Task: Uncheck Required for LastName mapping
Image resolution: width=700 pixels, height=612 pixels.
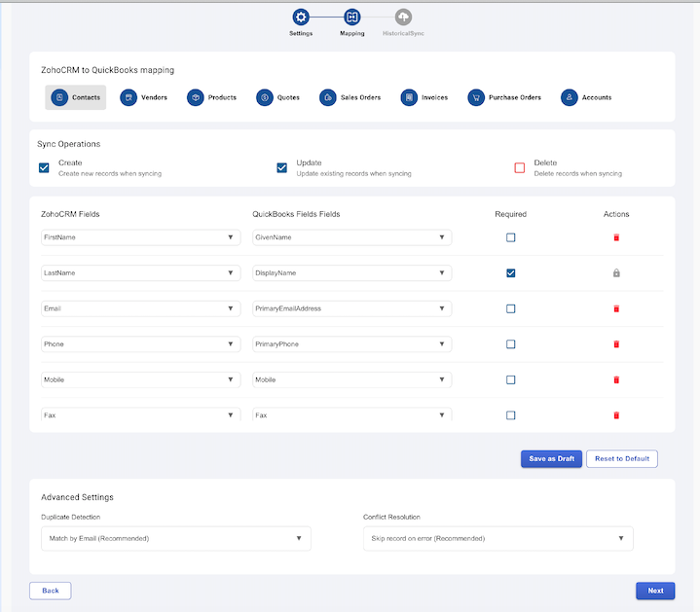Action: [511, 273]
